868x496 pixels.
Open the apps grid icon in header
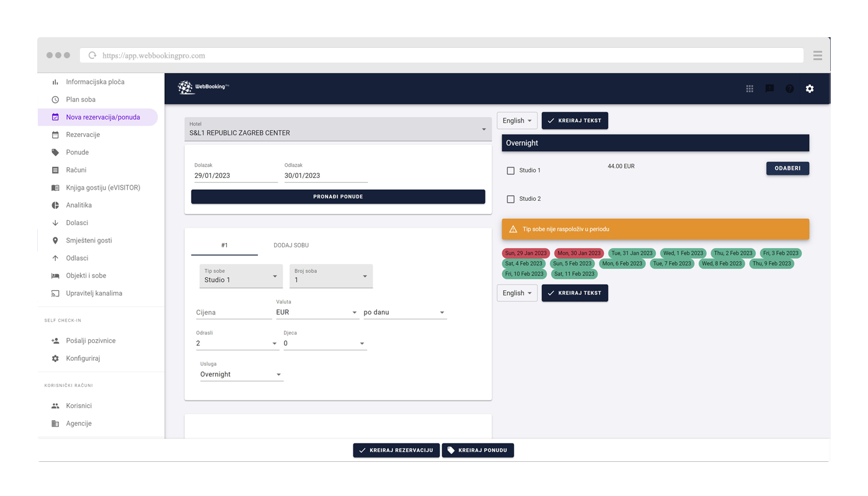click(750, 89)
